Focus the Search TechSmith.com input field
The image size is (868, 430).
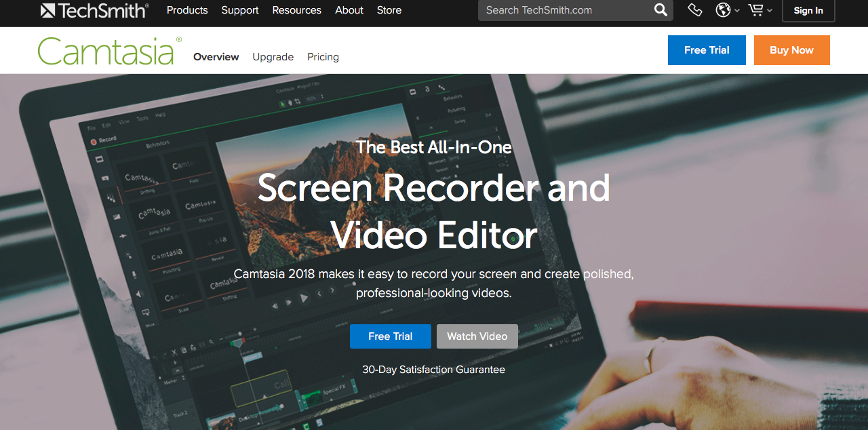point(563,10)
